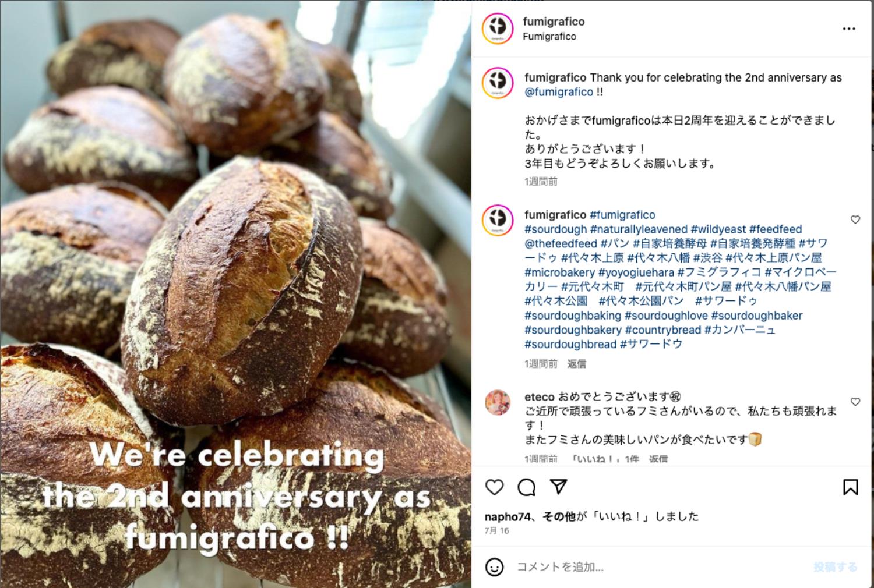Open the three-dot more options menu
This screenshot has height=588, width=874.
[x=849, y=29]
